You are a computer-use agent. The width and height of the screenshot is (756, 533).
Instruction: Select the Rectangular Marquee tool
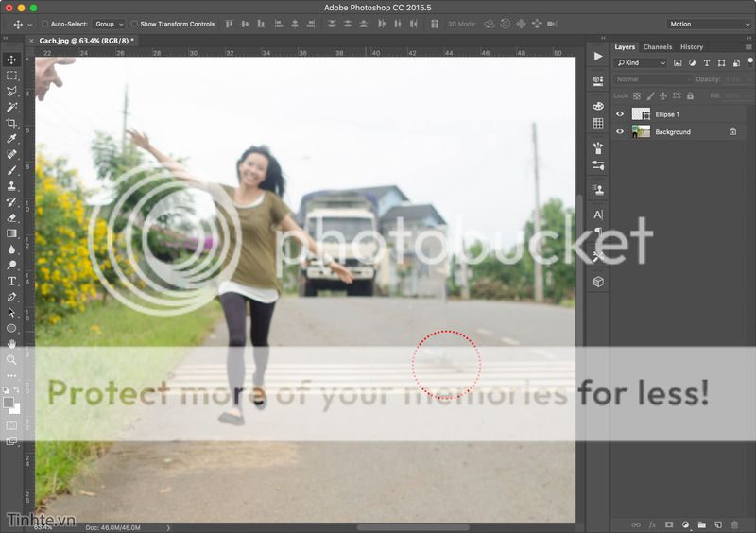[x=11, y=75]
